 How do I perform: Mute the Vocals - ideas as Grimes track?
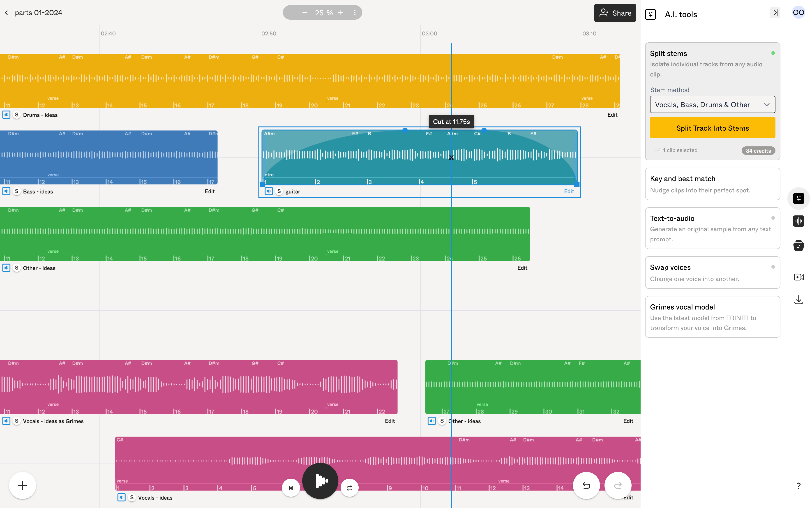[6, 421]
